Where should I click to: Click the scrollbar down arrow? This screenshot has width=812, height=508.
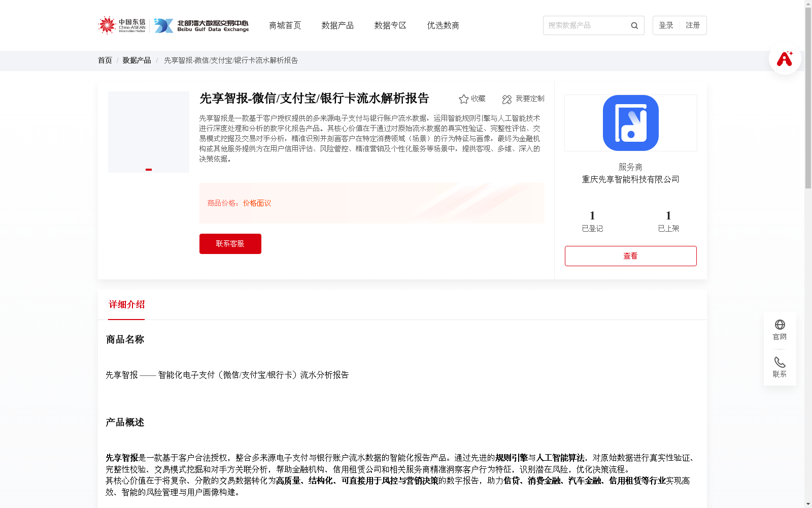tap(808, 504)
